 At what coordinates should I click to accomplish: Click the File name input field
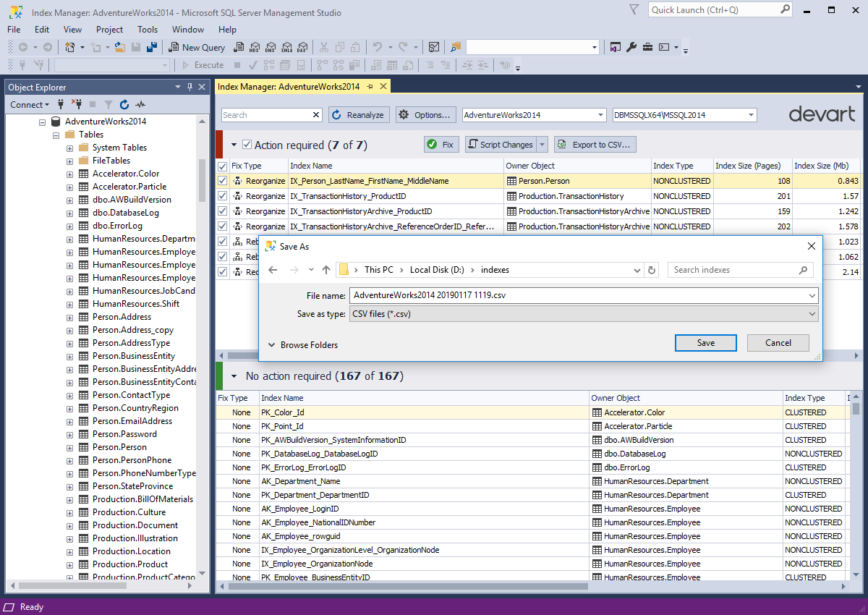(584, 295)
